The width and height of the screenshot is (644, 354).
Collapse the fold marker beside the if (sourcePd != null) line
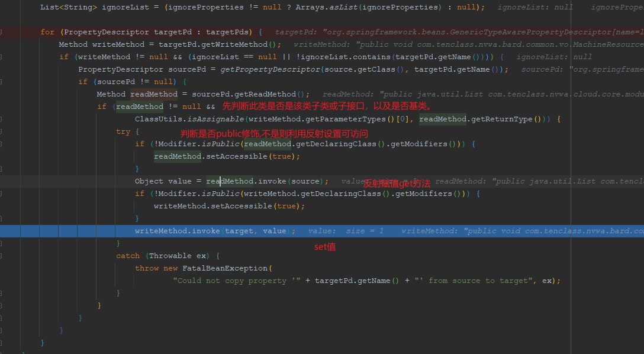(1, 82)
